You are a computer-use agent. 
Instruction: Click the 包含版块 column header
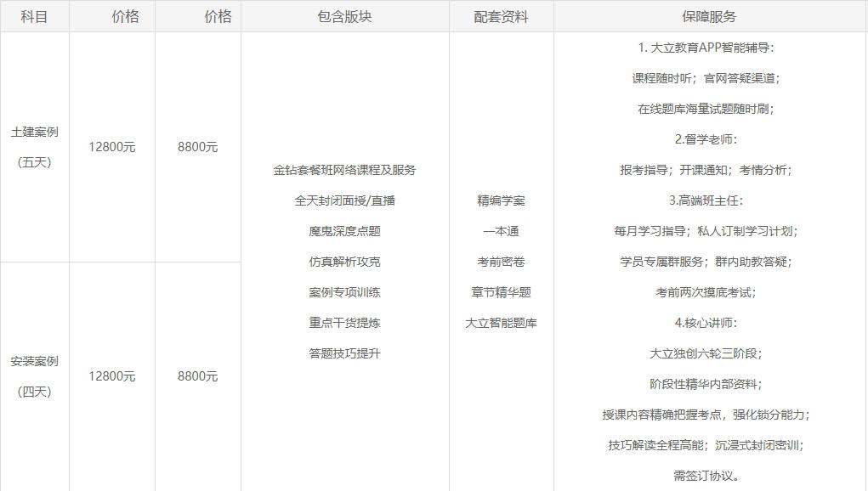coord(344,16)
